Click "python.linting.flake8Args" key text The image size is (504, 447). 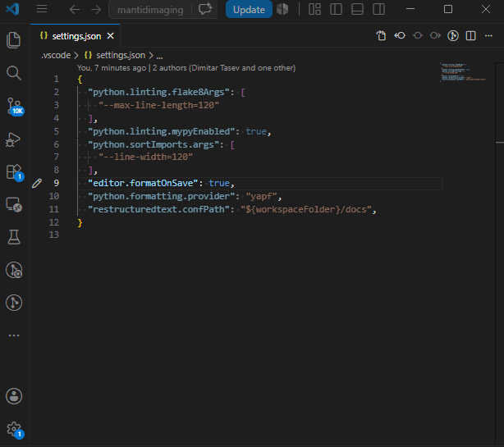[158, 92]
